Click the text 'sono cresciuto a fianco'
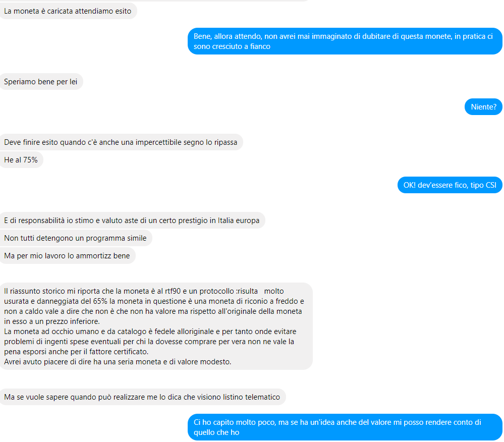Viewport: 504px width, 442px height. (x=232, y=46)
